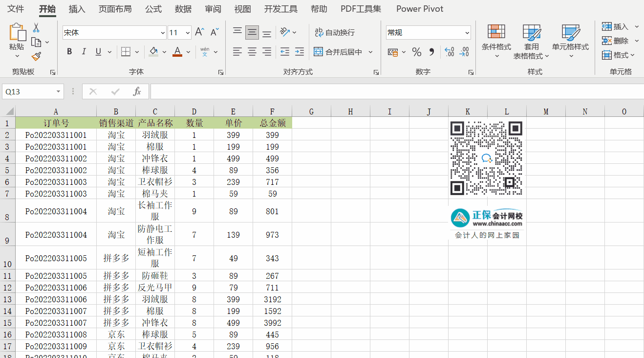Toggle Wrap Text (自动换行)
Image resolution: width=644 pixels, height=358 pixels.
[x=335, y=32]
